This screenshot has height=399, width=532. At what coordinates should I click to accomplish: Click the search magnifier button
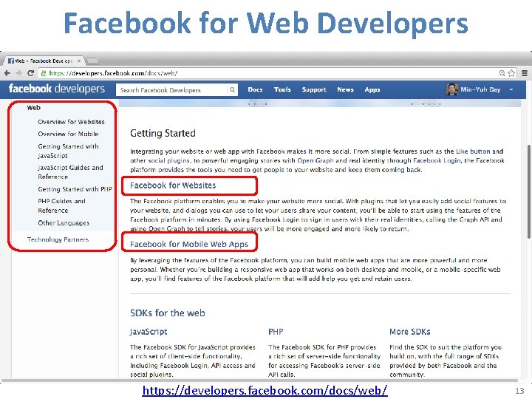point(233,90)
